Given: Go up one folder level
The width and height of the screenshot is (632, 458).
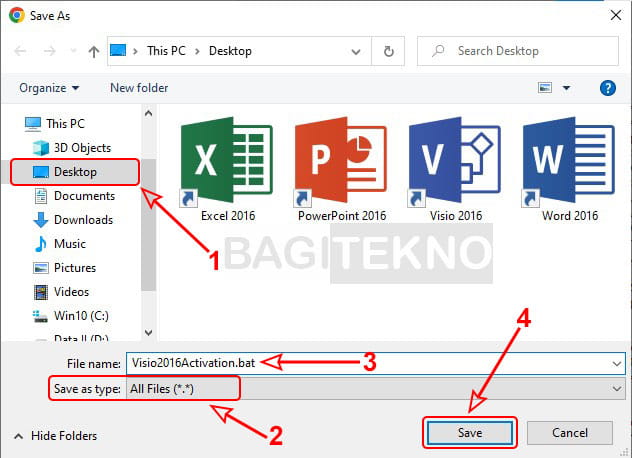Looking at the screenshot, I should (x=94, y=51).
